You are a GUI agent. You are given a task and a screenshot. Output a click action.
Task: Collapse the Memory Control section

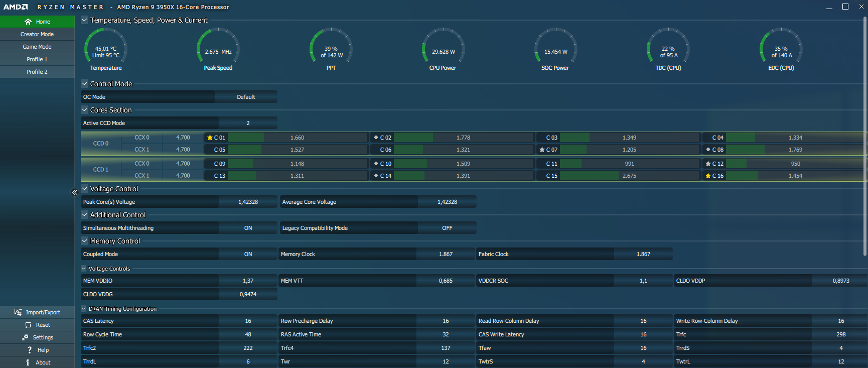(x=84, y=241)
